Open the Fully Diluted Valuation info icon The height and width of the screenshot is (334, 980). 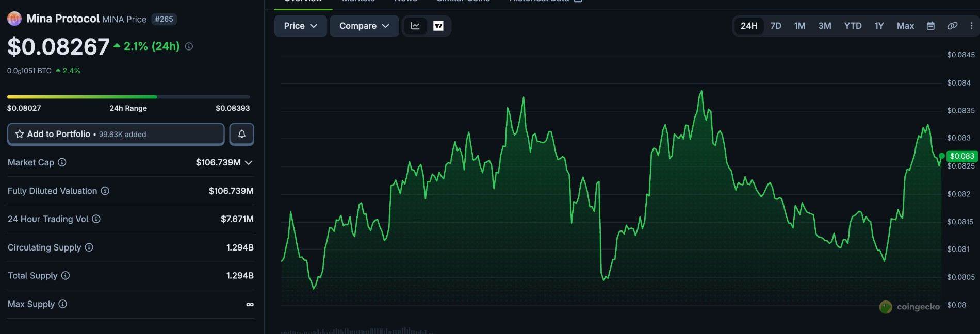click(x=105, y=191)
